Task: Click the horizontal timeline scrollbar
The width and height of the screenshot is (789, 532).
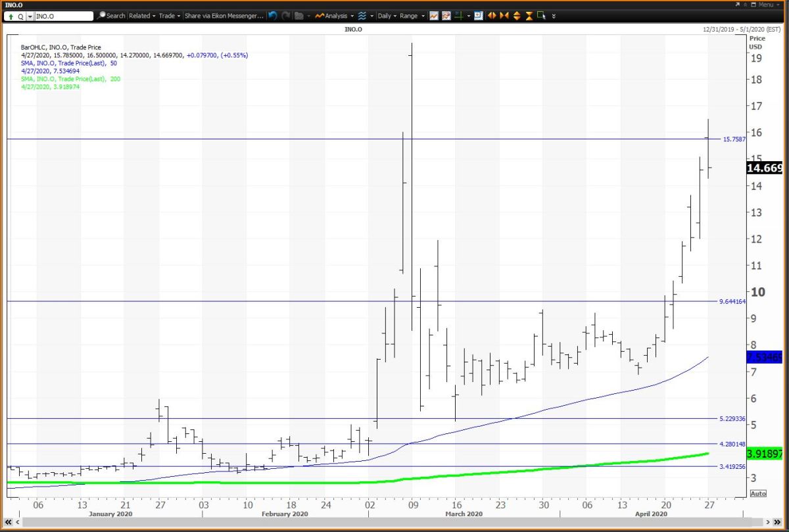Action: [394, 523]
